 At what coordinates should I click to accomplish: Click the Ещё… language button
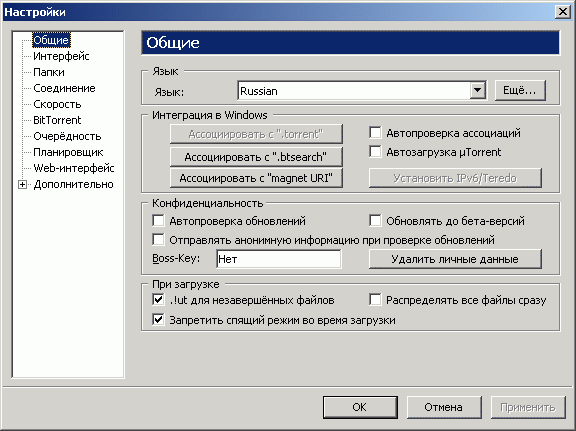coord(520,90)
